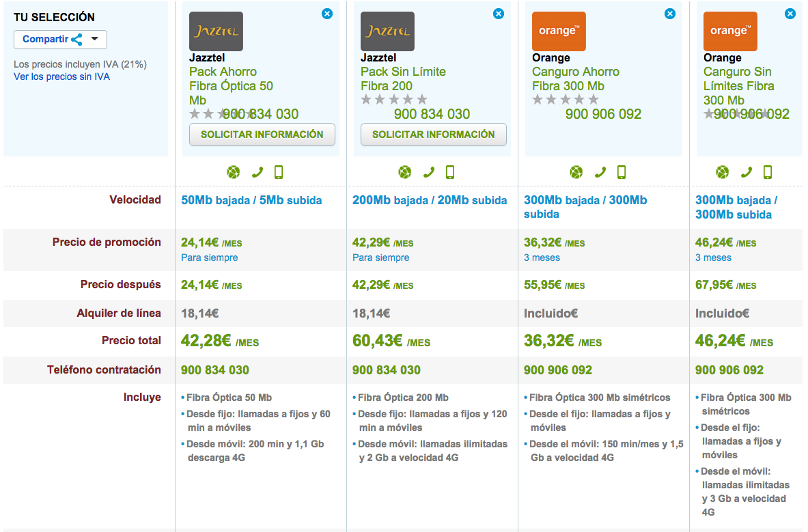This screenshot has height=532, width=808.
Task: Open Pack Sin Límite Fibra 200 title
Action: tap(403, 79)
